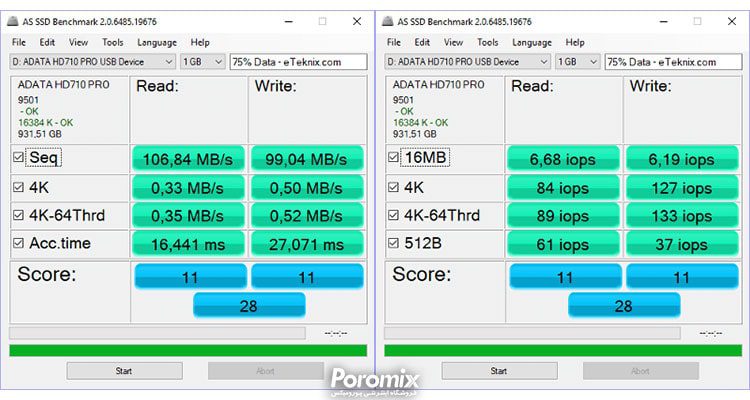750x400 pixels.
Task: Uncheck the Seq test checkbox
Action: 19,157
